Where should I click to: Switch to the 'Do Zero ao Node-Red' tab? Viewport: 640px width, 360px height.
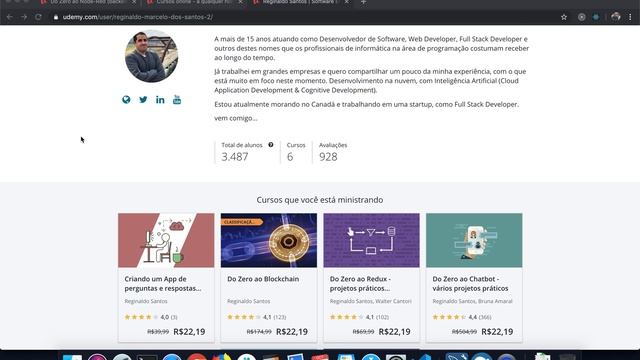coord(87,2)
